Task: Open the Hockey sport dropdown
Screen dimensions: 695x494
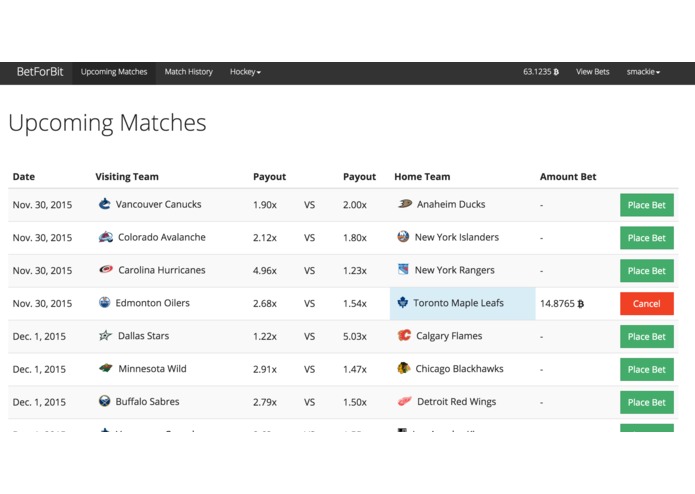Action: click(x=245, y=72)
